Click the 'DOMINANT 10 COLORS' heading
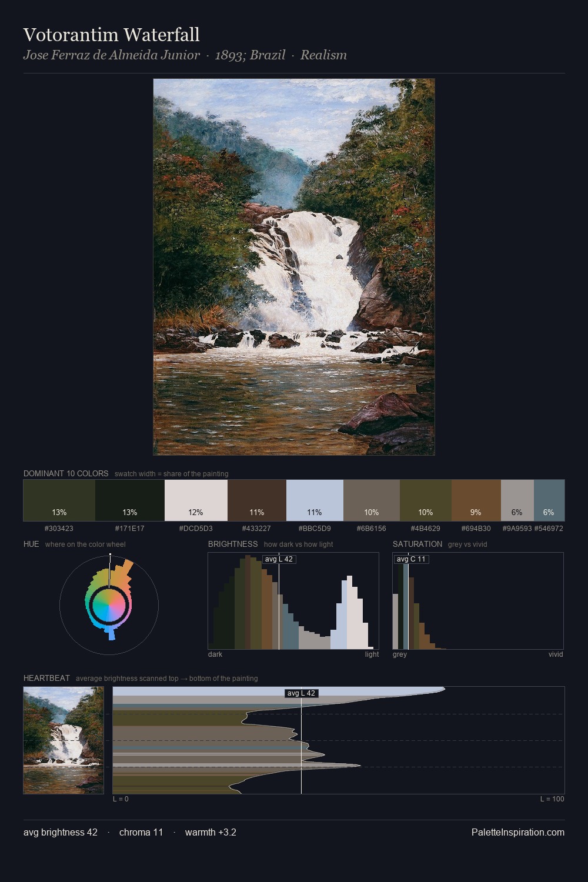Image resolution: width=588 pixels, height=882 pixels. click(x=66, y=473)
